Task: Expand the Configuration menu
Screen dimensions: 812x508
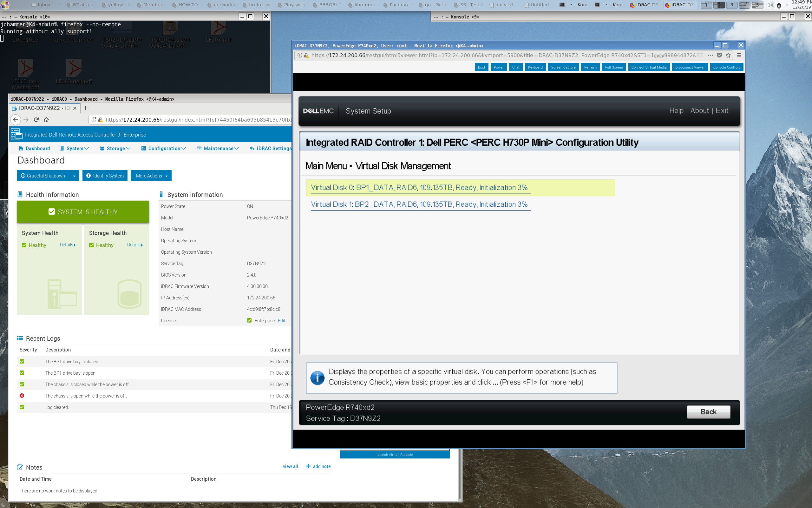Action: tap(163, 148)
